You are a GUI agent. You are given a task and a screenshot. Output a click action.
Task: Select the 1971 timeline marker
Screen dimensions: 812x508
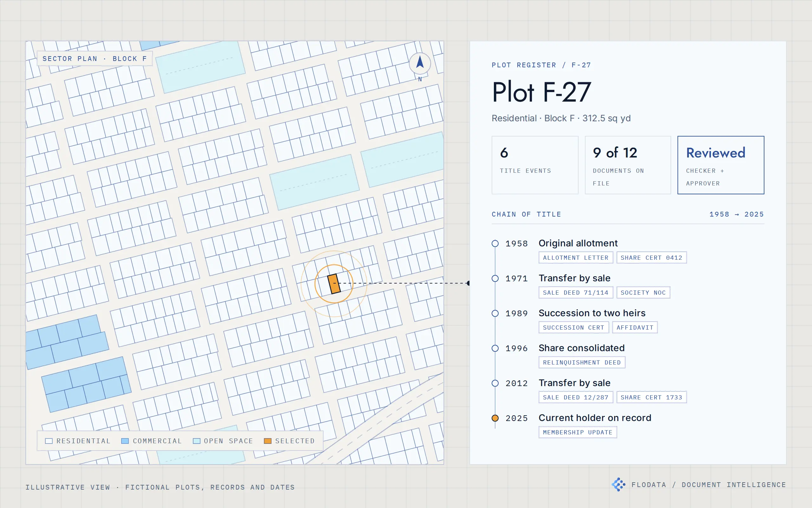pos(495,278)
